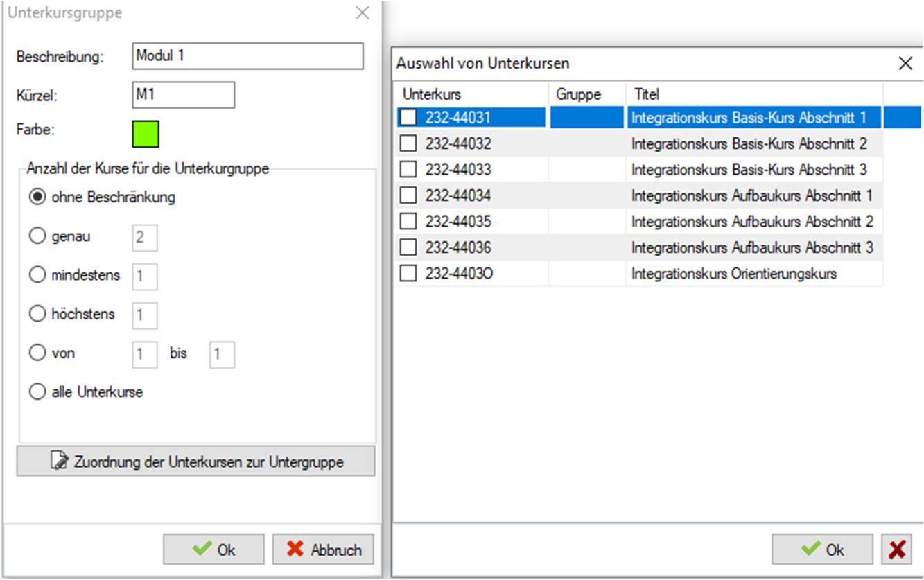Select the 'mindestens' radio option

pyautogui.click(x=75, y=275)
